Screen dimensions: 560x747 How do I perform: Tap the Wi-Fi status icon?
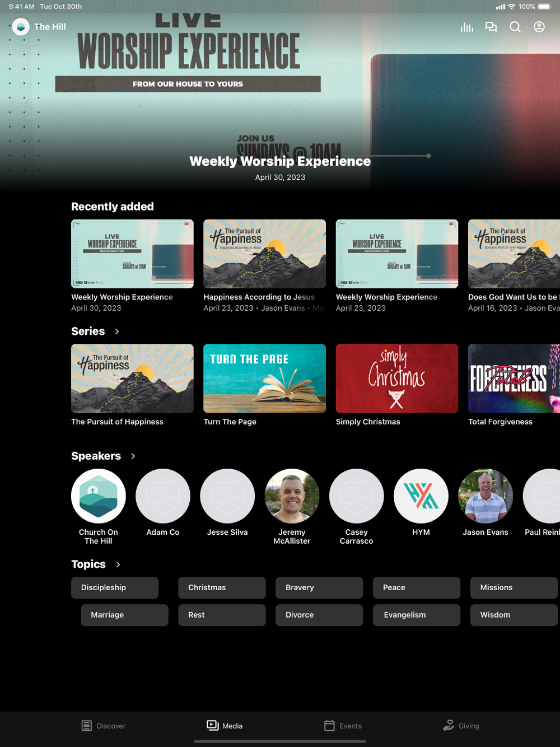[x=511, y=7]
